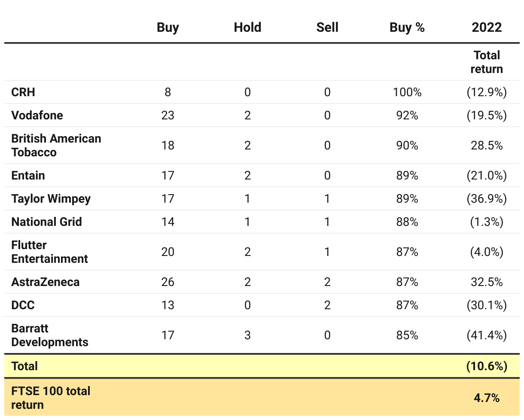Select the National Grid row label
The image size is (524, 420).
46,222
